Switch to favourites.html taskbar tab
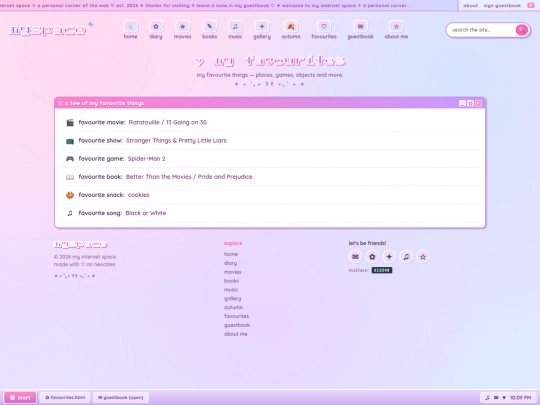Image resolution: width=540 pixels, height=405 pixels. [x=65, y=397]
